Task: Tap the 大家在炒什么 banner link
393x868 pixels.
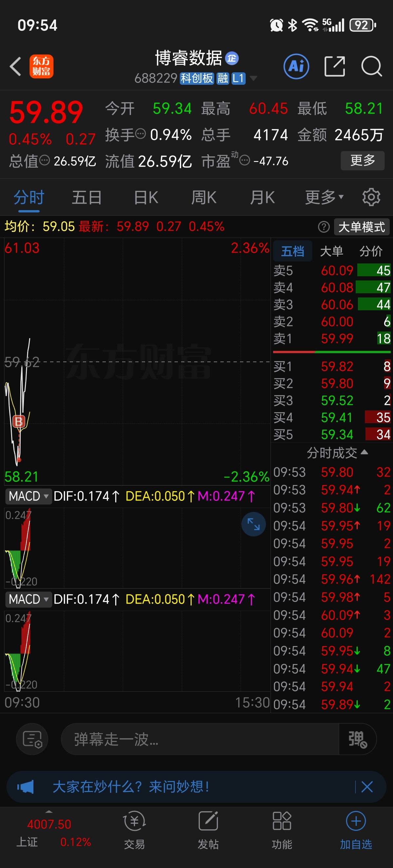Action: point(131,787)
